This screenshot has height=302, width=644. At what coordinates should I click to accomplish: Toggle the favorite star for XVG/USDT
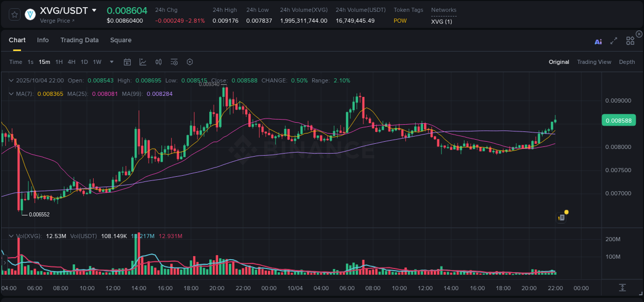pyautogui.click(x=14, y=14)
